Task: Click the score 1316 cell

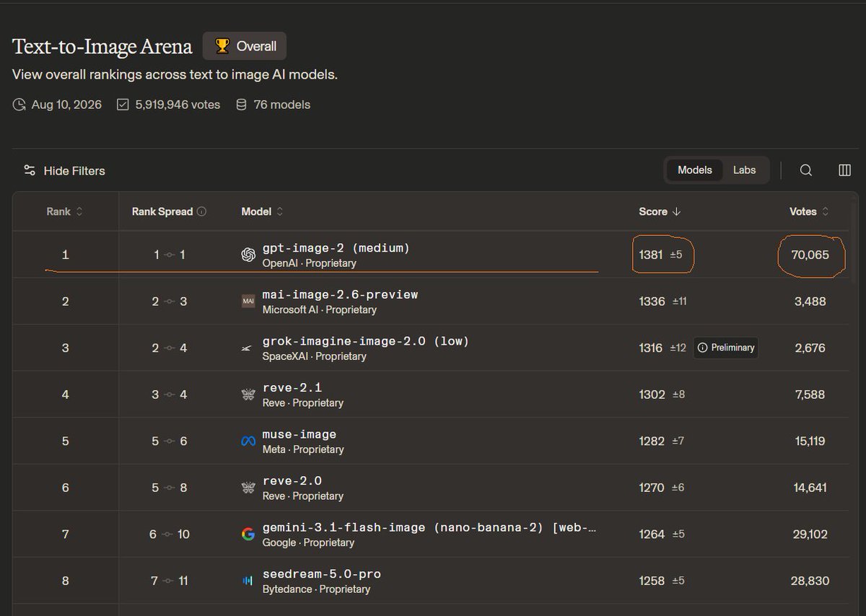Action: coord(650,348)
